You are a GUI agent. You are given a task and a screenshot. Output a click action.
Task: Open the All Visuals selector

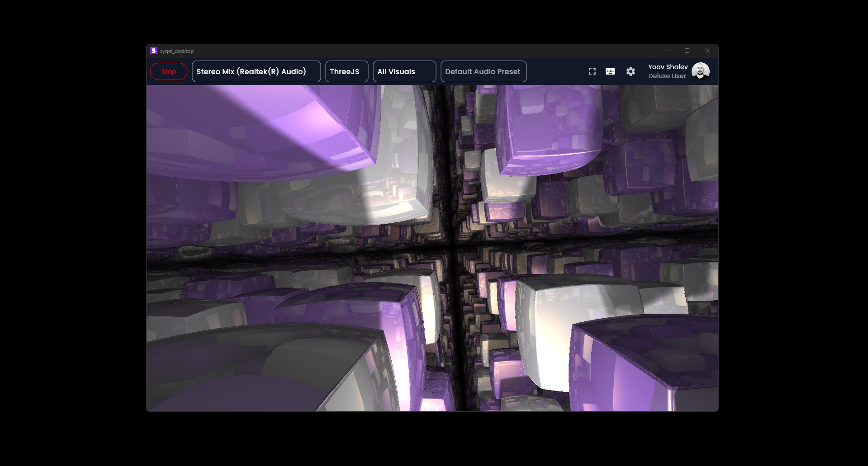coord(404,71)
